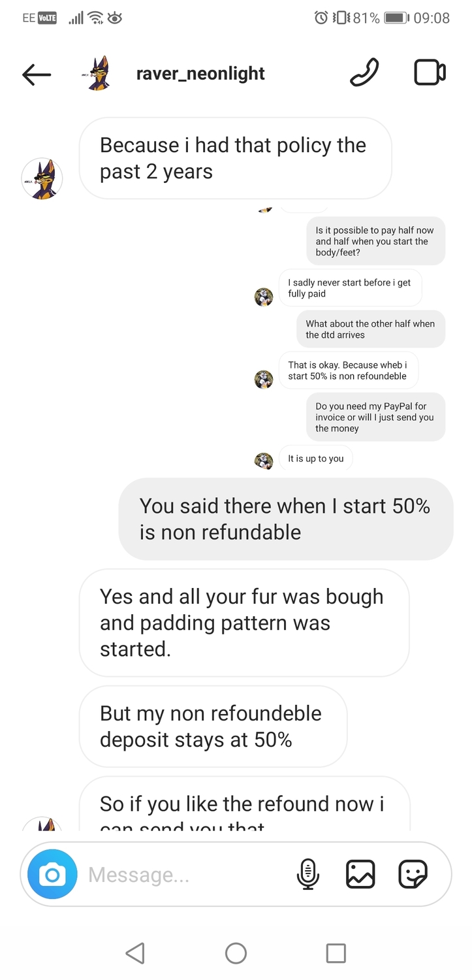Tap the Android home circle button
The width and height of the screenshot is (472, 980).
point(236,953)
